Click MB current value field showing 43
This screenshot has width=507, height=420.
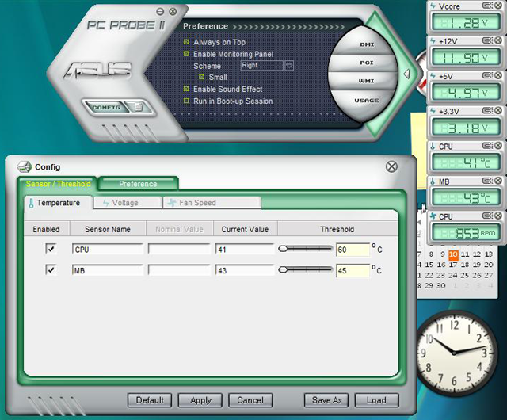coord(245,270)
